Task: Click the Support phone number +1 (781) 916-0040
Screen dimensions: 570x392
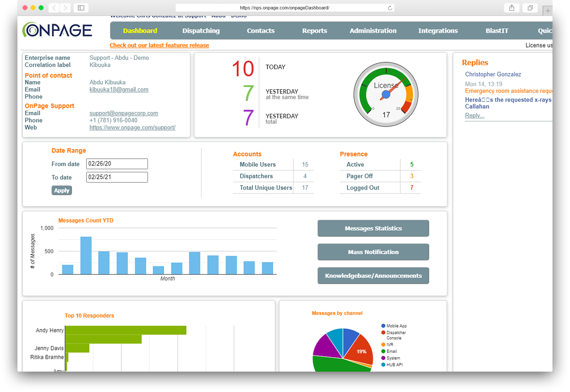Action: [x=113, y=120]
